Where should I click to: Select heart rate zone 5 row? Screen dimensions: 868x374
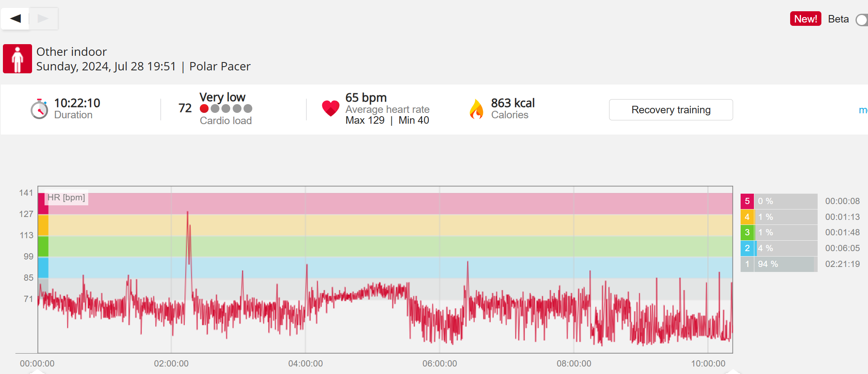tap(778, 201)
